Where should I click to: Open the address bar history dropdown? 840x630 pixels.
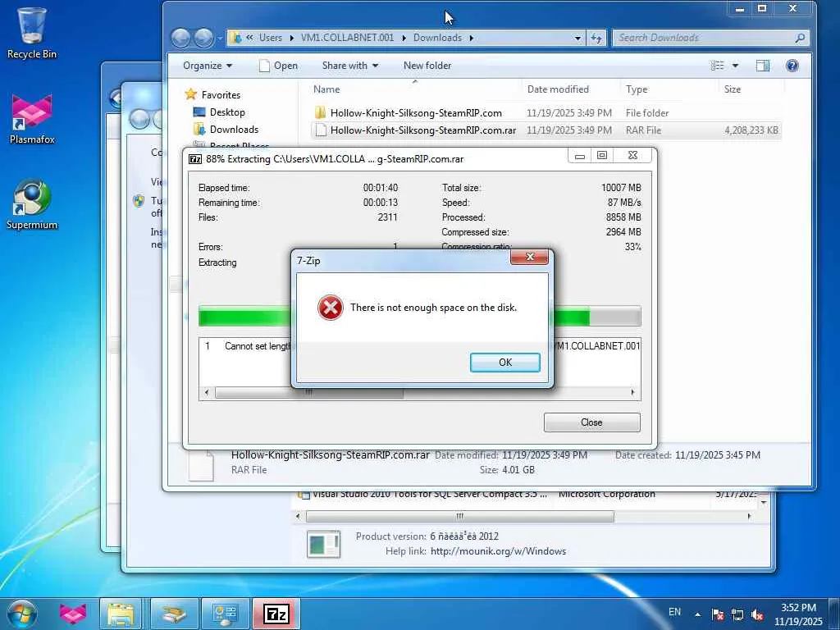(x=577, y=38)
